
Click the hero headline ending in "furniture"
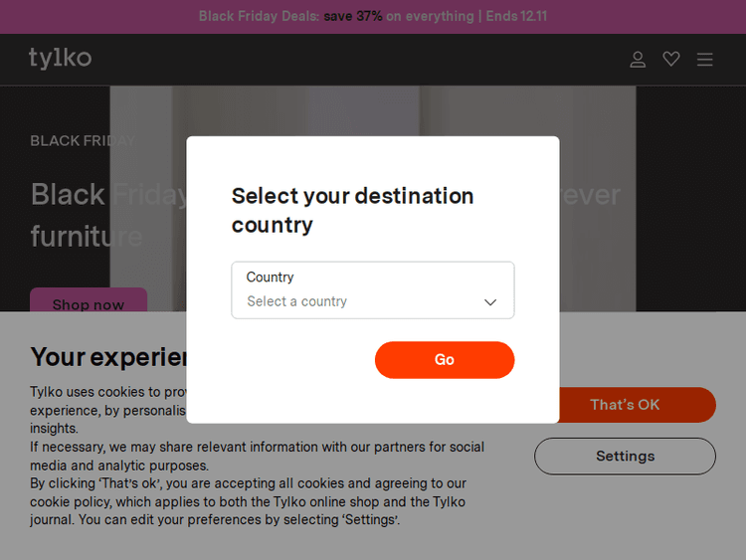pyautogui.click(x=87, y=237)
